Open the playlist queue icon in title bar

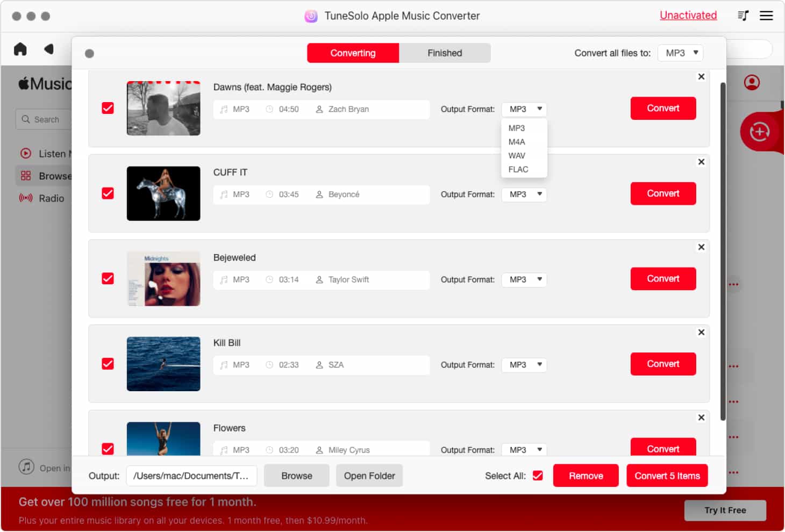743,16
